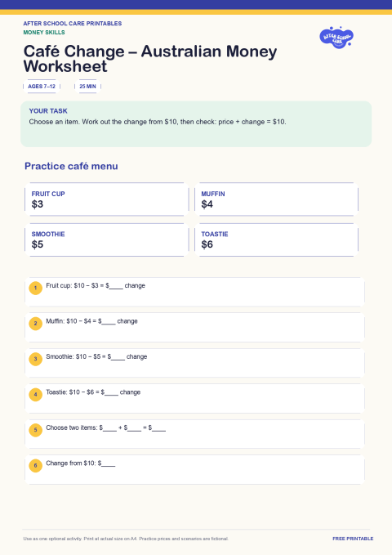Click the Your Task instruction box
Viewport: 392px width, 555px height.
(196, 124)
